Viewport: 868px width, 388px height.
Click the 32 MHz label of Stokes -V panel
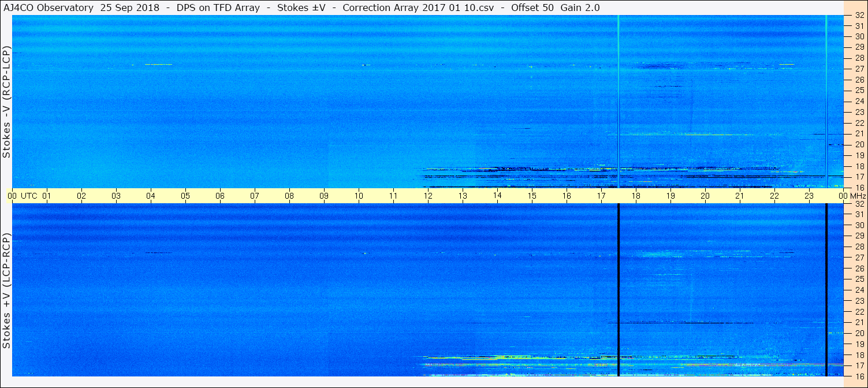859,16
